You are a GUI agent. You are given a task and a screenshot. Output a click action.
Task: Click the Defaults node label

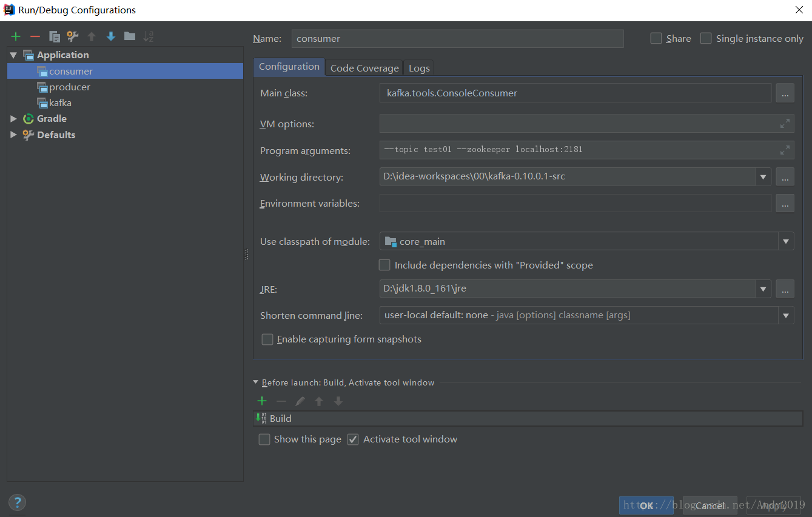pyautogui.click(x=56, y=135)
